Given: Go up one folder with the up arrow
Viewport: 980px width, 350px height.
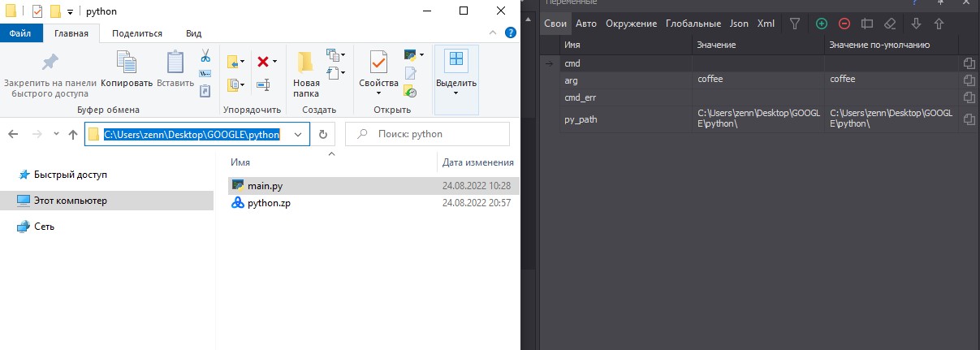Looking at the screenshot, I should coord(74,134).
